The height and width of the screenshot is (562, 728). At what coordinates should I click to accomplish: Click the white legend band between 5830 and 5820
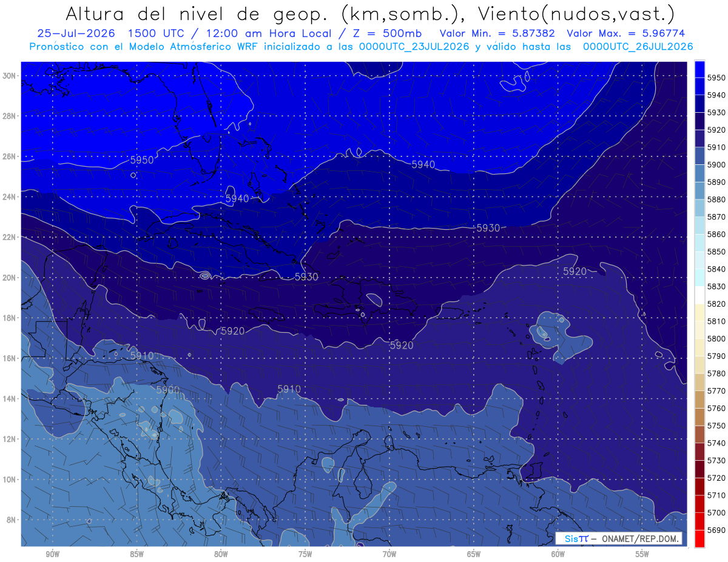tap(699, 295)
